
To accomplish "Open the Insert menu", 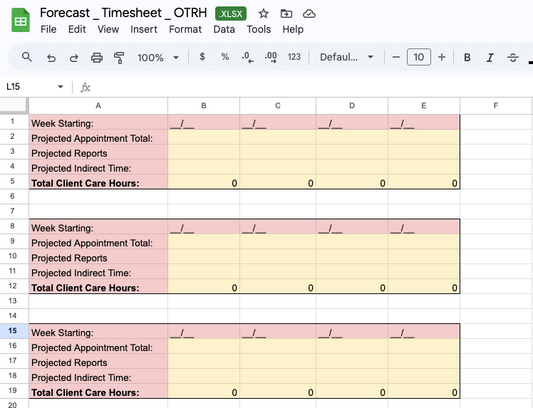I will click(x=144, y=29).
